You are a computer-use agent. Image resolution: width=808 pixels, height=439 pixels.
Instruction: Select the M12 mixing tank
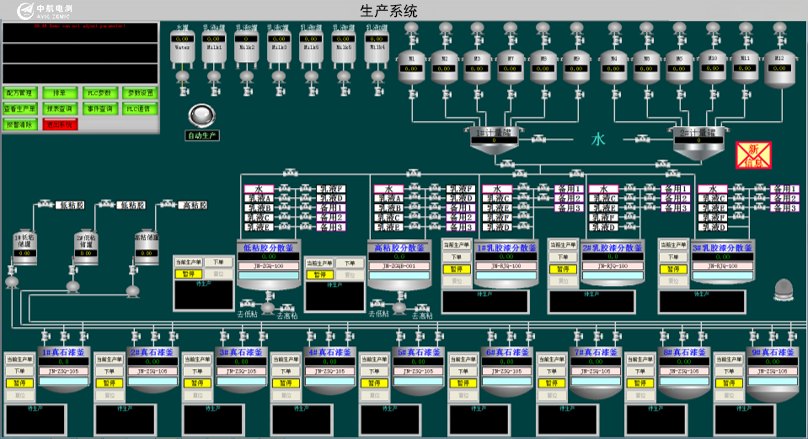[780, 67]
